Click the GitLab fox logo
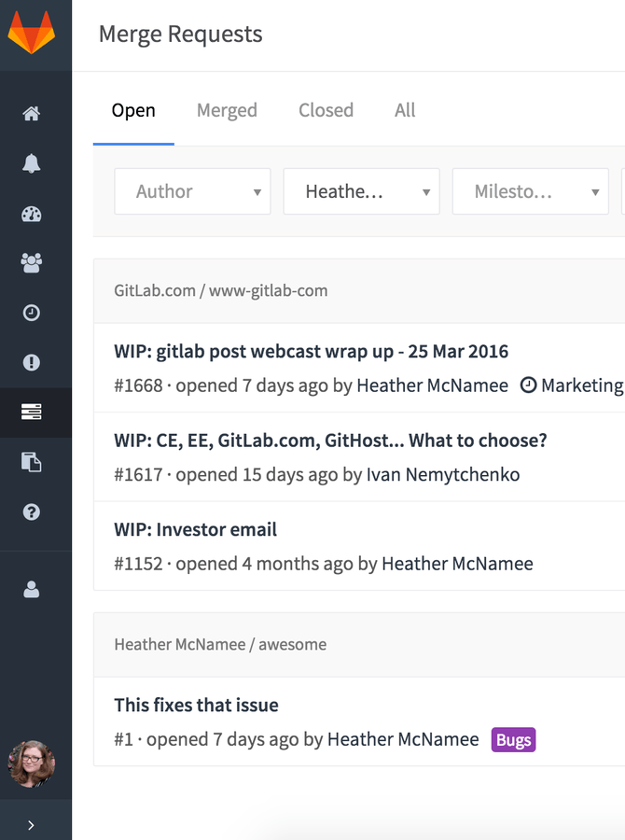Screen dimensions: 625x840 click(x=31, y=32)
